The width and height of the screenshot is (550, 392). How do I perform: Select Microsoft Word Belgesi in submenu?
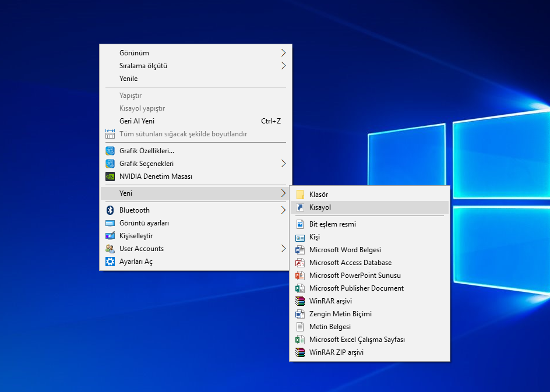pyautogui.click(x=370, y=250)
